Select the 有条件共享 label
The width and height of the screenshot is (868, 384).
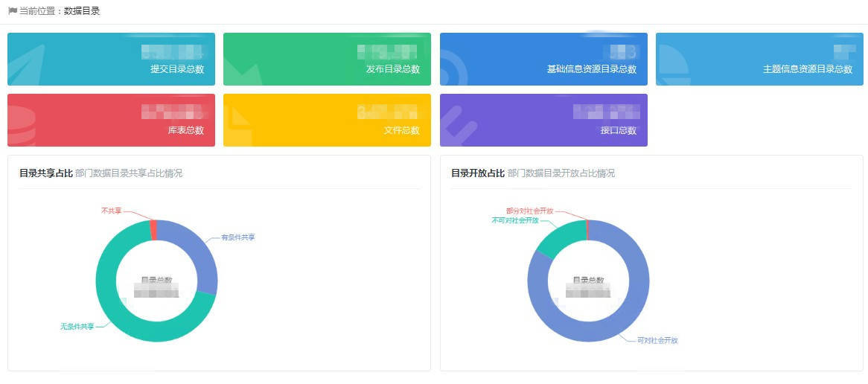click(238, 237)
